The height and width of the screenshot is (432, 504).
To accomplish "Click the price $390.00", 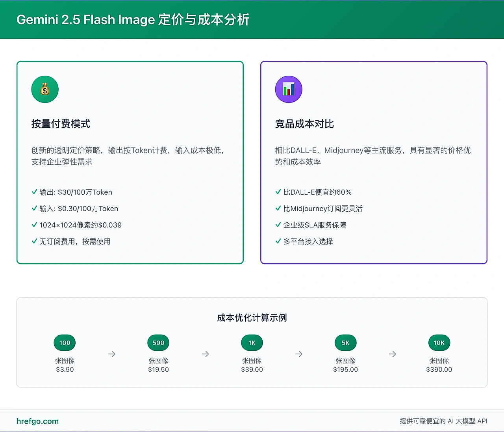I will tap(439, 369).
